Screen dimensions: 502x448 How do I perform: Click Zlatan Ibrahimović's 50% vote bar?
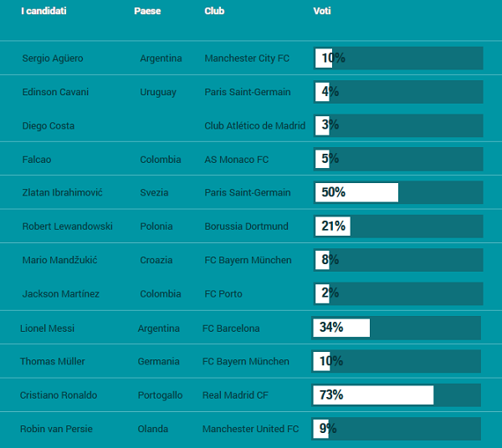coord(399,192)
